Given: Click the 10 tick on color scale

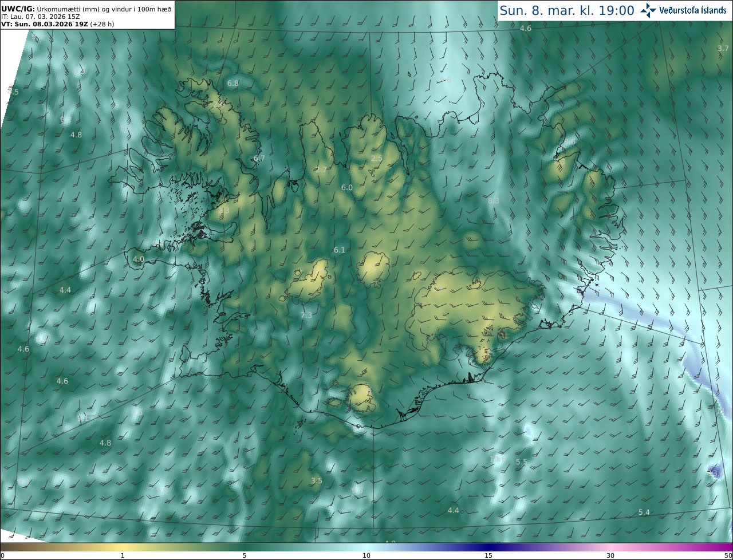Looking at the screenshot, I should 366,555.
